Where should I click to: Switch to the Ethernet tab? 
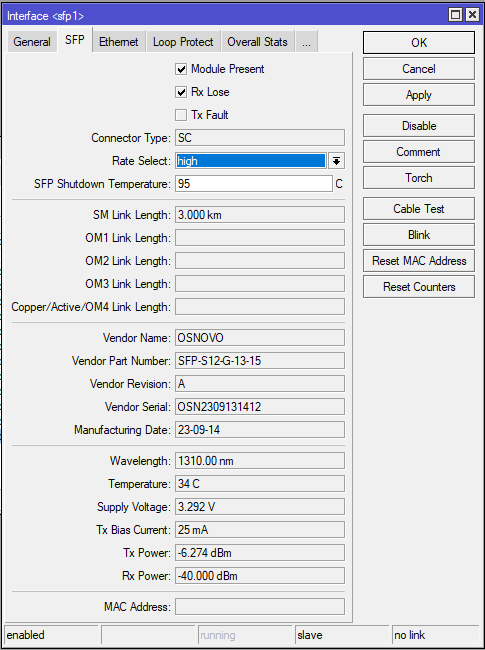click(119, 42)
